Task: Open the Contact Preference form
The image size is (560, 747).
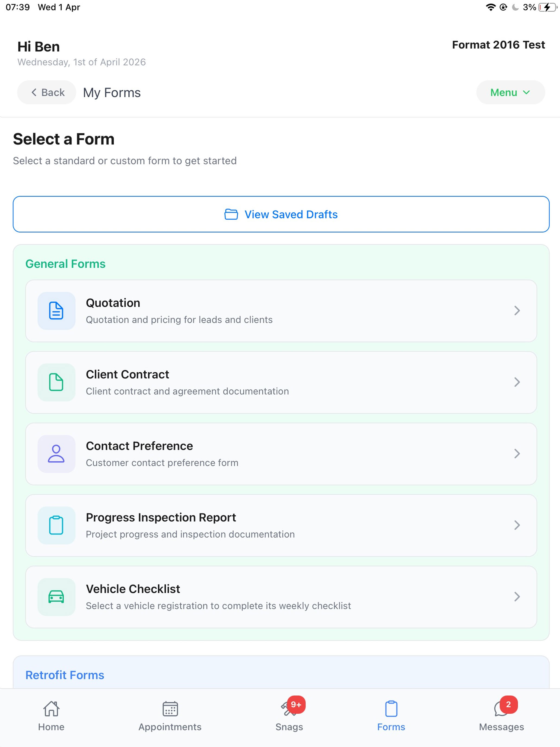Action: [281, 454]
